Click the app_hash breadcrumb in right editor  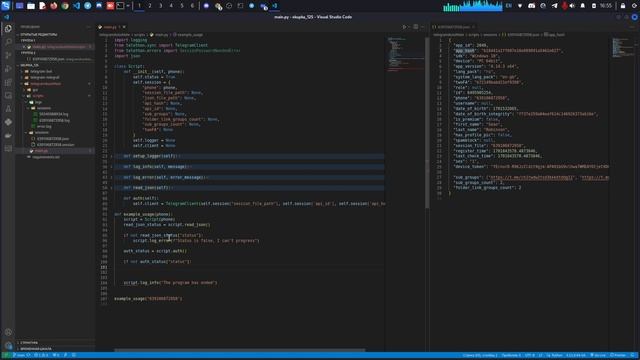click(554, 35)
